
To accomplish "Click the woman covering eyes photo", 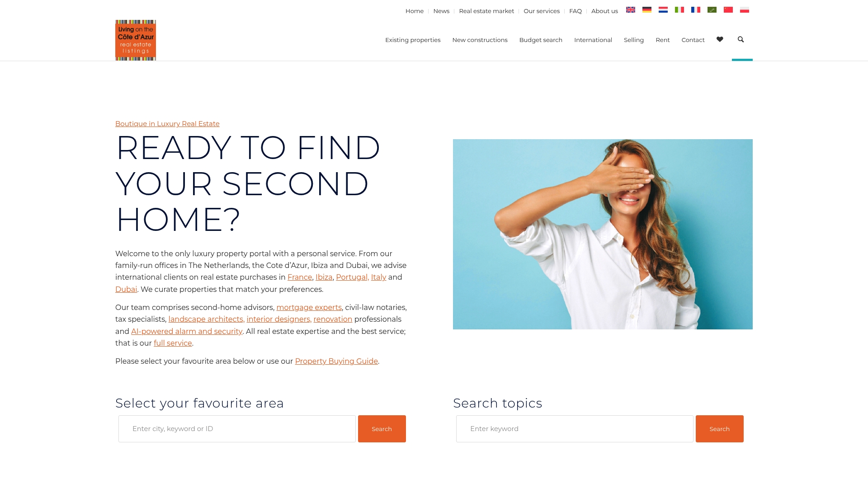I will (x=603, y=234).
